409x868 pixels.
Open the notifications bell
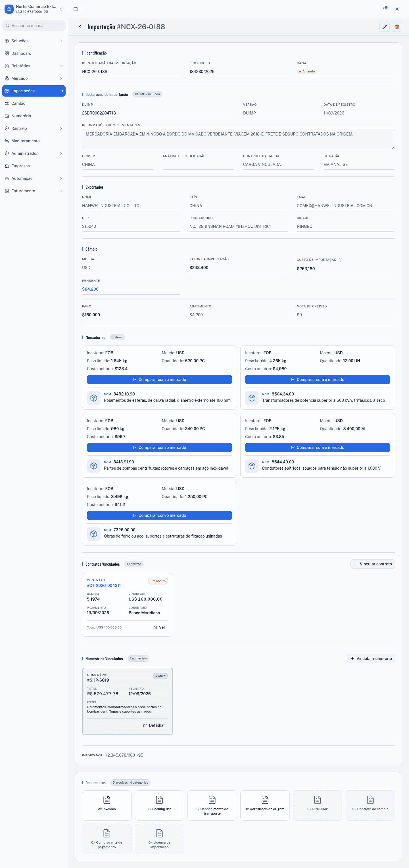coord(384,9)
